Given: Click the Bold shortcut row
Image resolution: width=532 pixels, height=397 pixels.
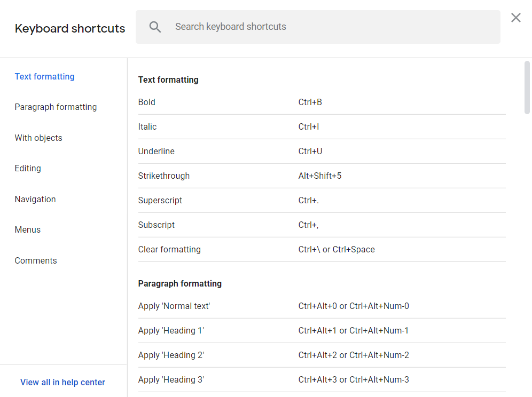Looking at the screenshot, I should click(x=322, y=102).
